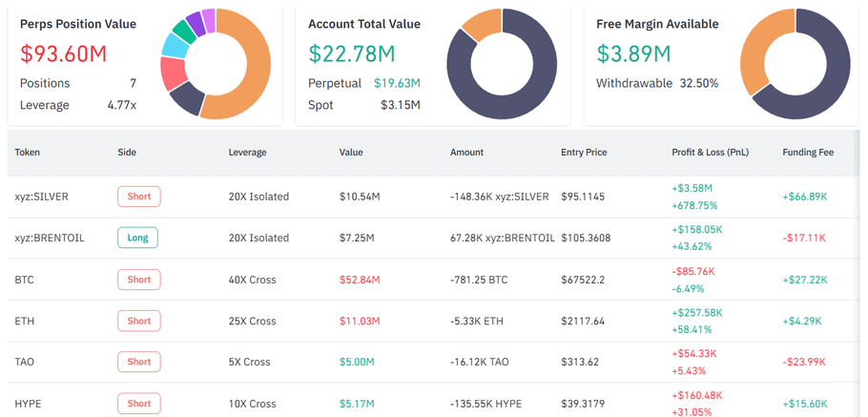Open the BTC token name in the table
This screenshot has height=417, width=868.
point(24,280)
